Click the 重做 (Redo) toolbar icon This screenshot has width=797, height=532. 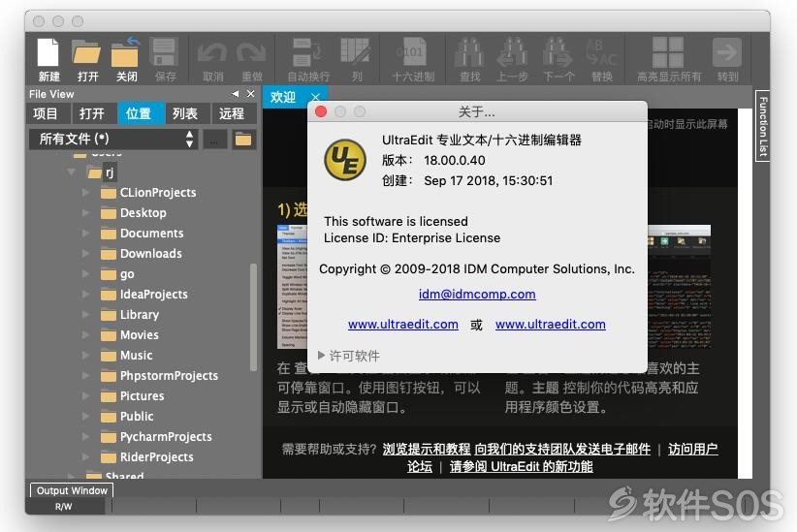[x=251, y=53]
